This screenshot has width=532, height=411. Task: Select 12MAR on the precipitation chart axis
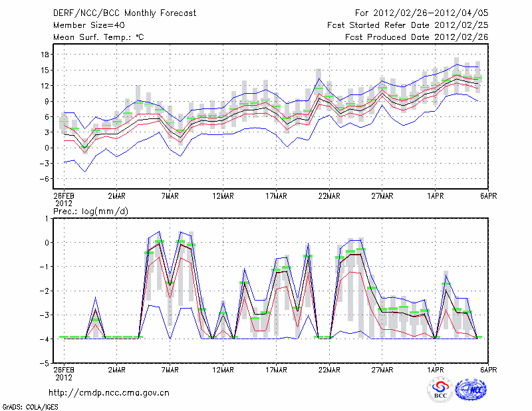[223, 370]
